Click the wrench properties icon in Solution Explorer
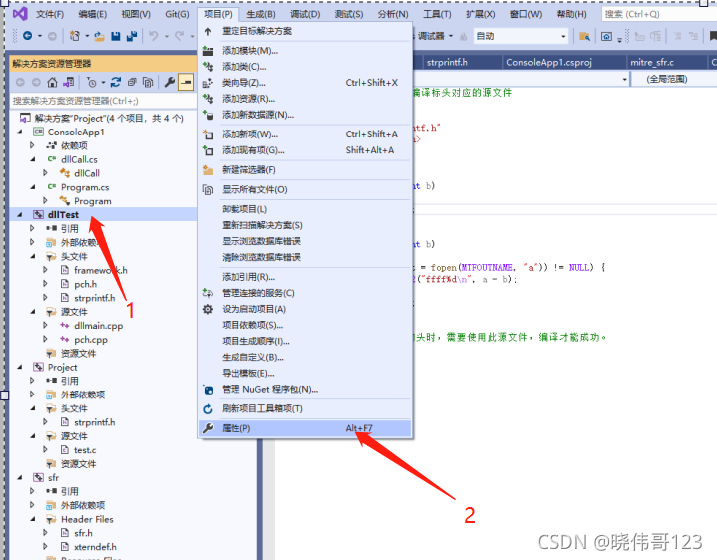717x560 pixels. coord(170,82)
